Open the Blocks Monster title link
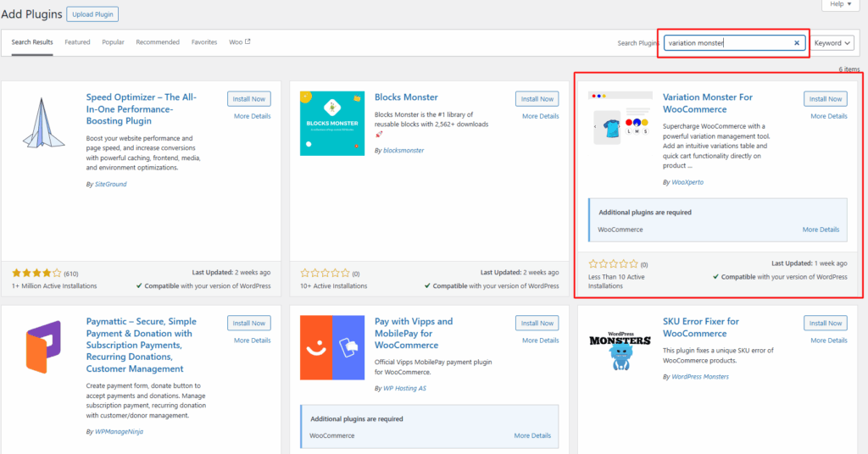Screen dimensions: 868x454 click(x=406, y=97)
